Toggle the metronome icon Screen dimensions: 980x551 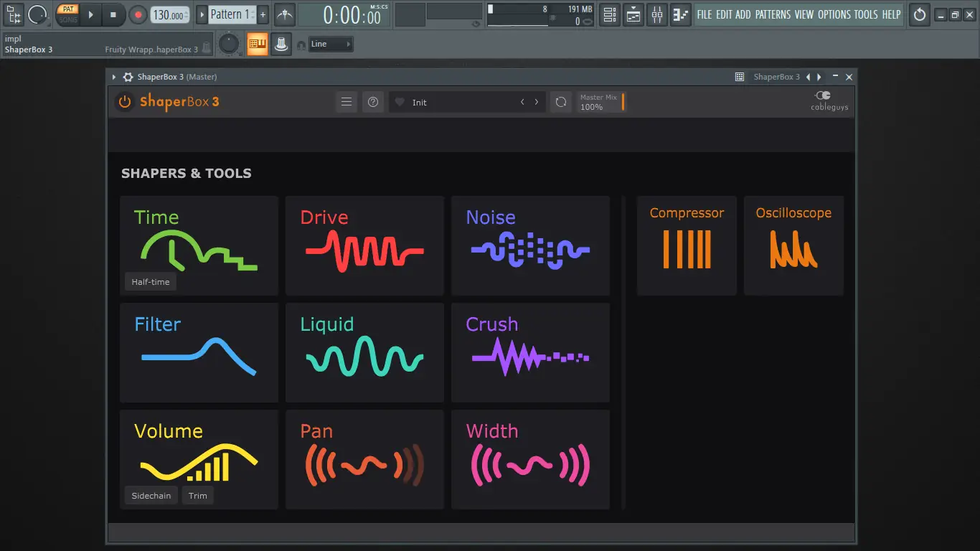tap(285, 14)
